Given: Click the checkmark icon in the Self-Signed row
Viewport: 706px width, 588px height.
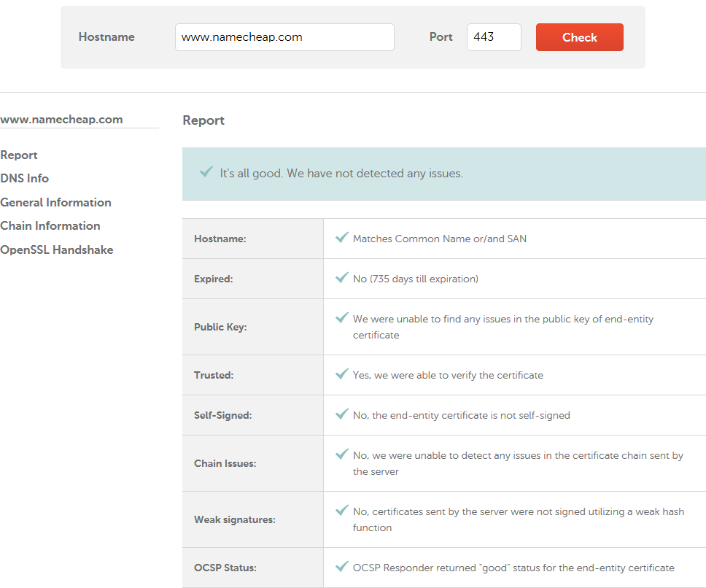Looking at the screenshot, I should 342,414.
